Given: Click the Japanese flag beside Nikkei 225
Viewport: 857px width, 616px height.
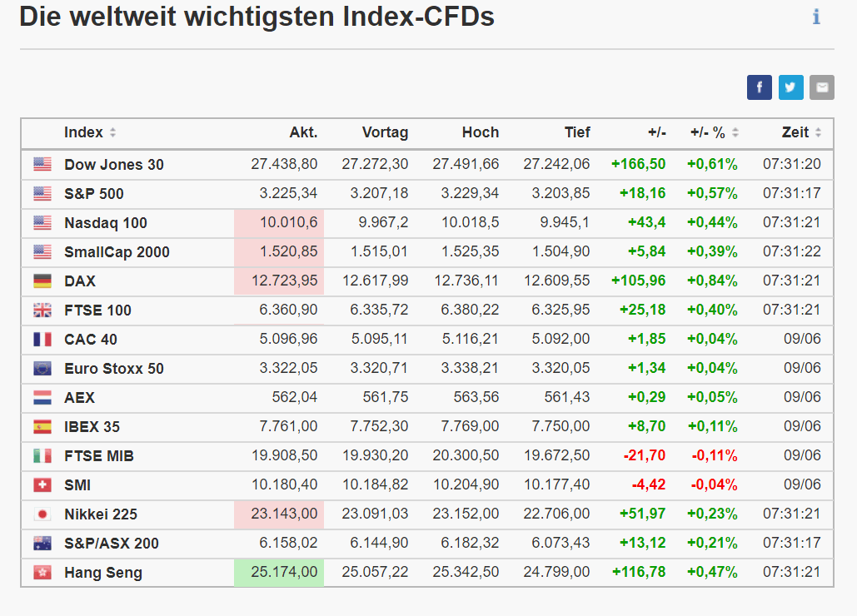Looking at the screenshot, I should tap(42, 514).
